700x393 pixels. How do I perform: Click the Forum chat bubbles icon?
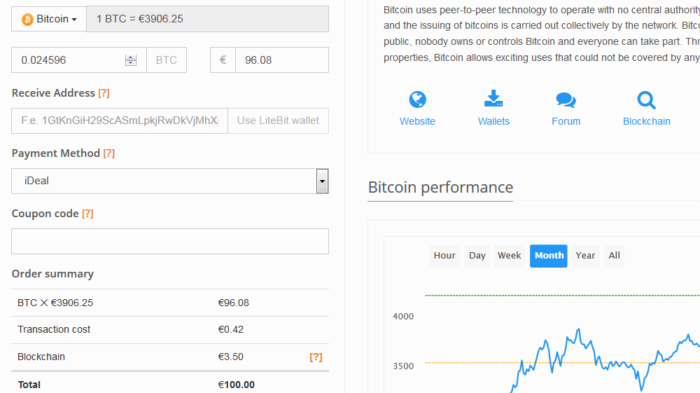pos(566,100)
